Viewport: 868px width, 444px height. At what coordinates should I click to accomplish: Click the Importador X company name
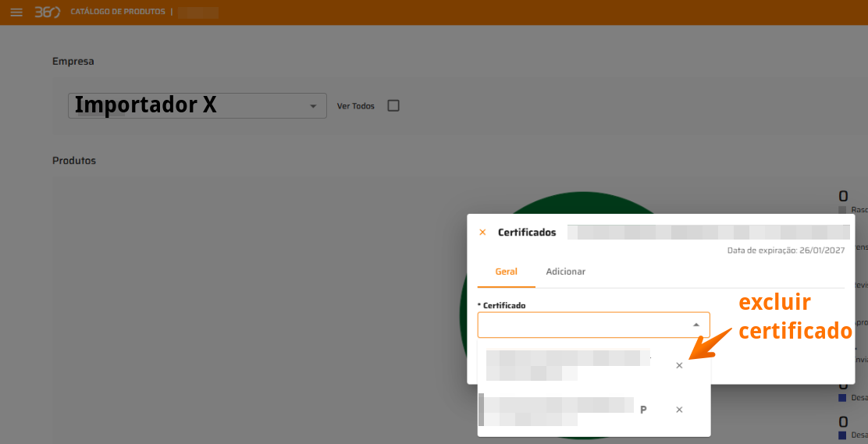146,105
